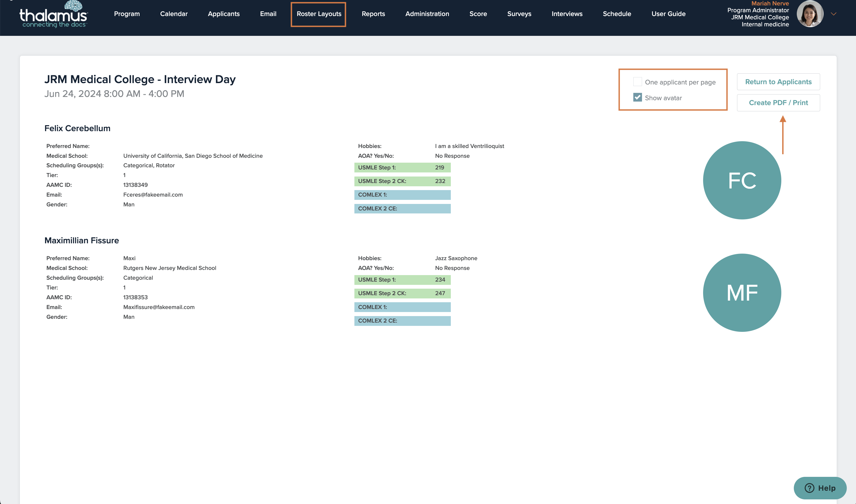Click University of California, San Diego text
Viewport: 856px width, 504px height.
tap(193, 156)
